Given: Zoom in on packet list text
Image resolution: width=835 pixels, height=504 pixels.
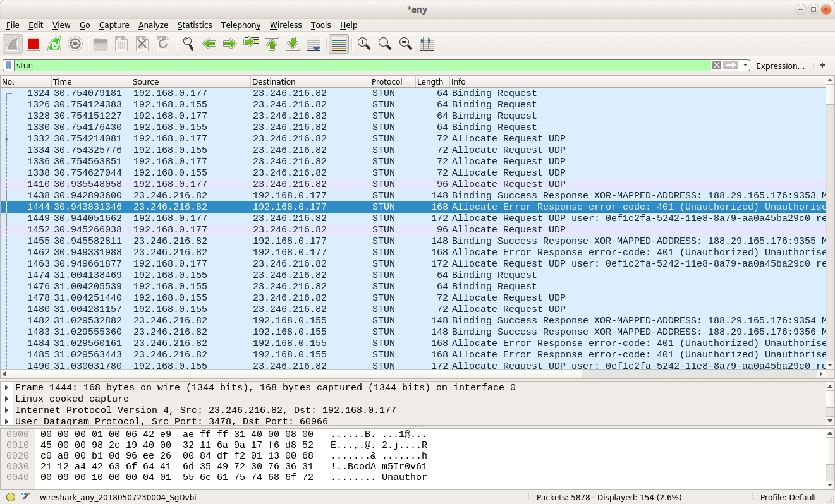Looking at the screenshot, I should point(363,44).
